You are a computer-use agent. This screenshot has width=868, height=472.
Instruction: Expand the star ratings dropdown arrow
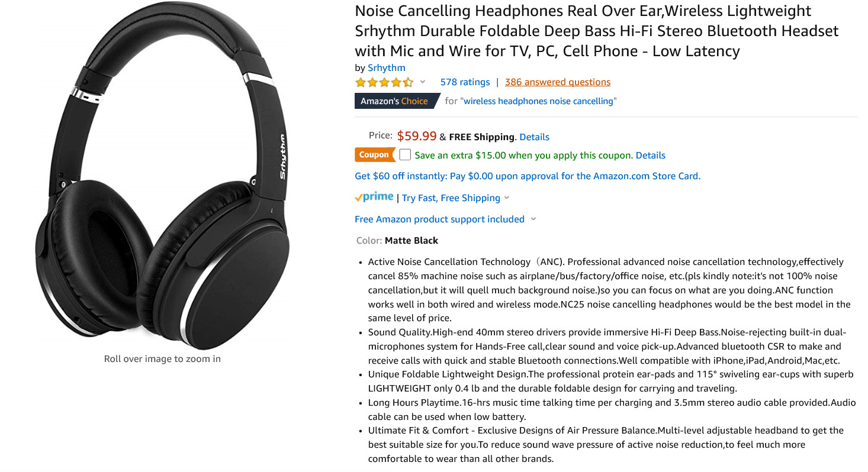pyautogui.click(x=423, y=82)
